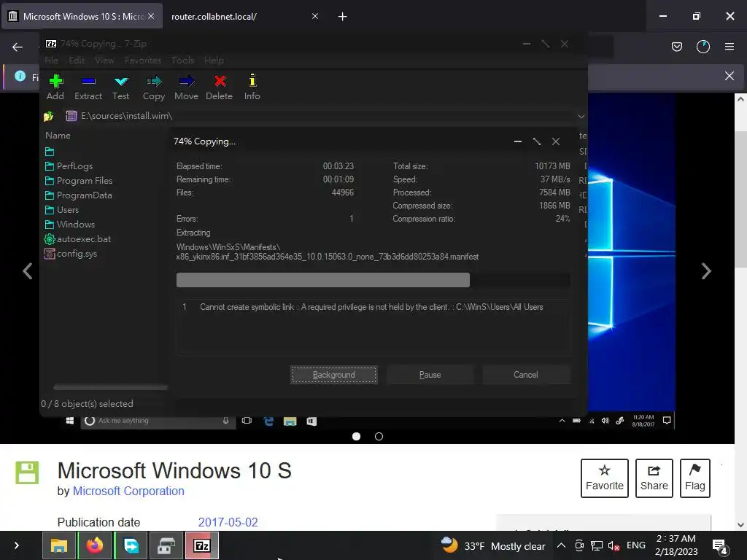Click the file list horizontal scrollbar
This screenshot has height=560, width=747.
click(x=110, y=387)
